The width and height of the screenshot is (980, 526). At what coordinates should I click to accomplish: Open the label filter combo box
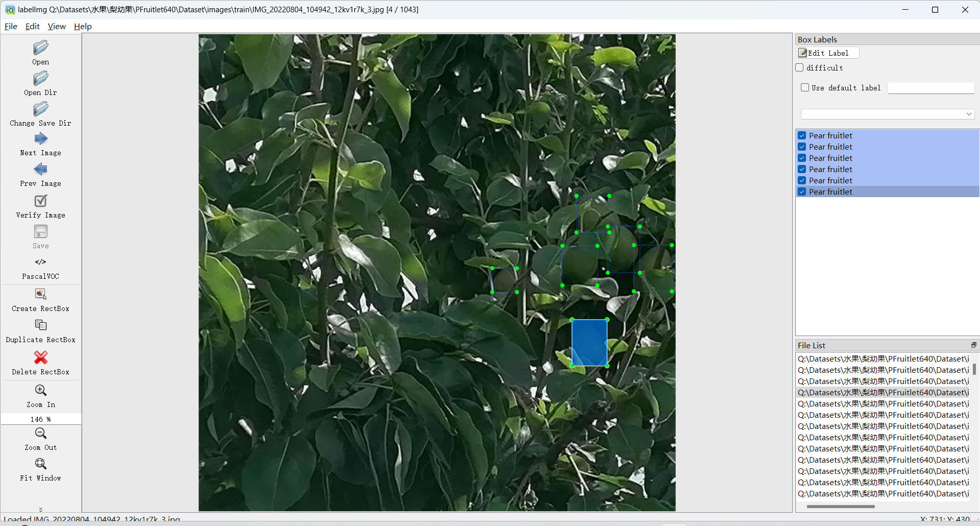click(x=888, y=114)
